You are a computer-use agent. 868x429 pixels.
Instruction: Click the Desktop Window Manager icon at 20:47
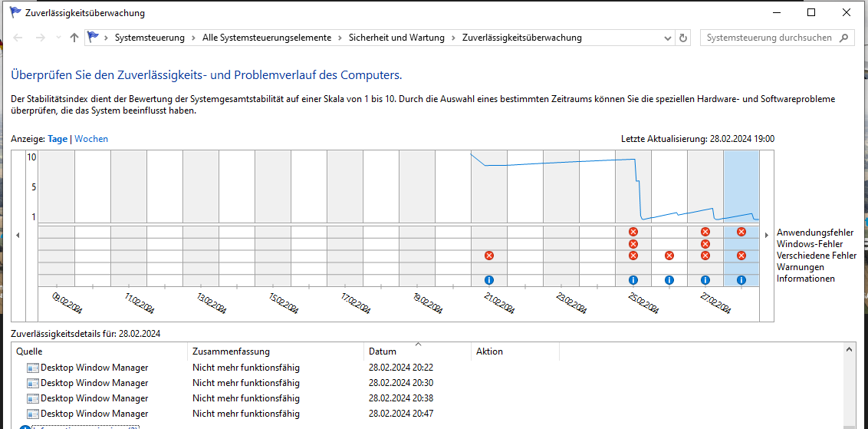point(33,414)
